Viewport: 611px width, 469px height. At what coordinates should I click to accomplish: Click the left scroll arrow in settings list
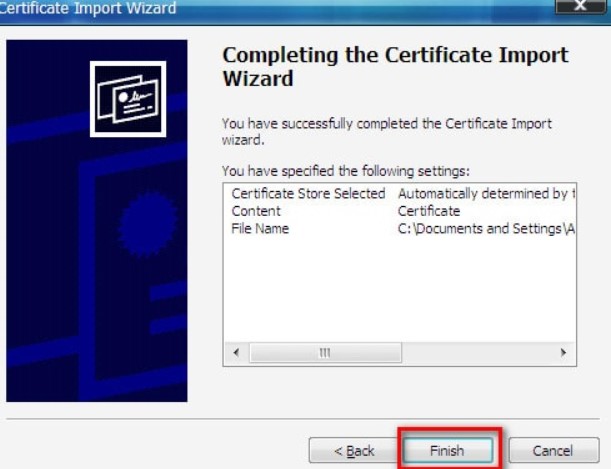pos(236,353)
